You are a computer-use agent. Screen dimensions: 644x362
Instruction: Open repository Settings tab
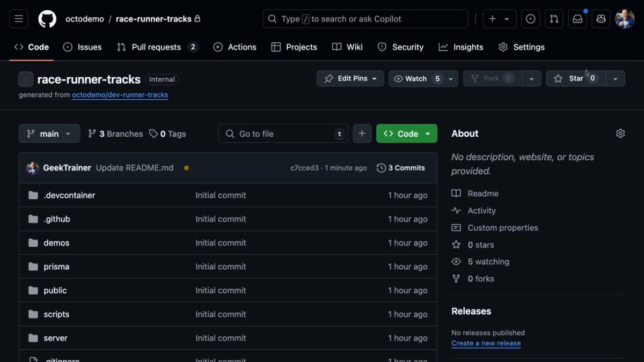522,47
